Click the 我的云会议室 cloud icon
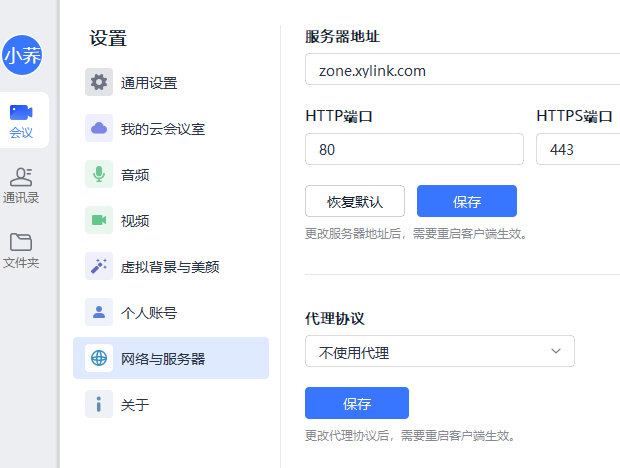Screen dimensions: 620x468 99,129
